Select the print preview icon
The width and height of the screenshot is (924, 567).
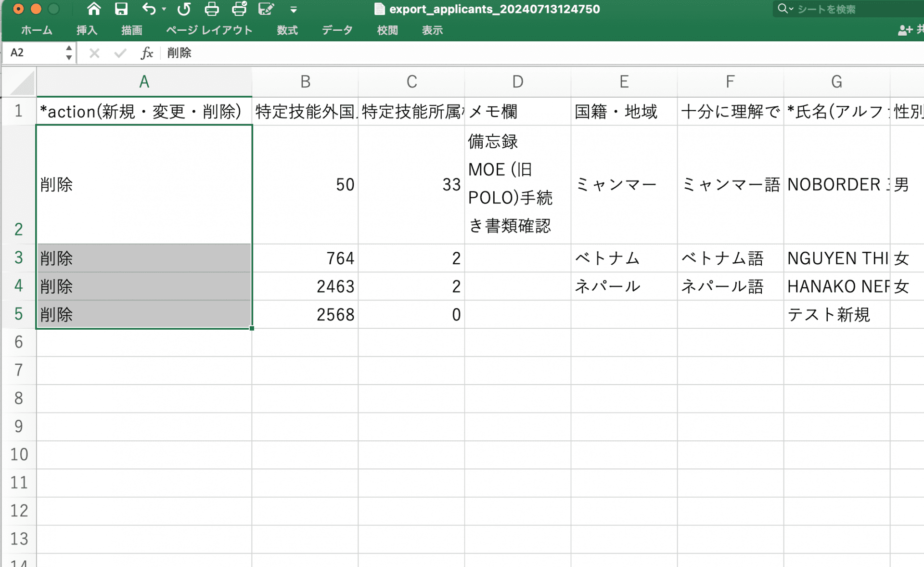click(x=239, y=9)
